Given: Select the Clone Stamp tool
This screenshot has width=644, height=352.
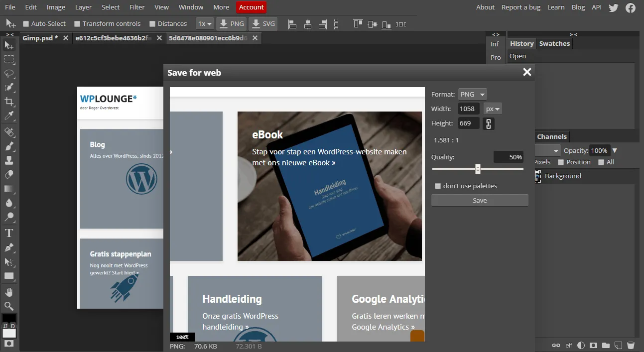Looking at the screenshot, I should pos(9,160).
